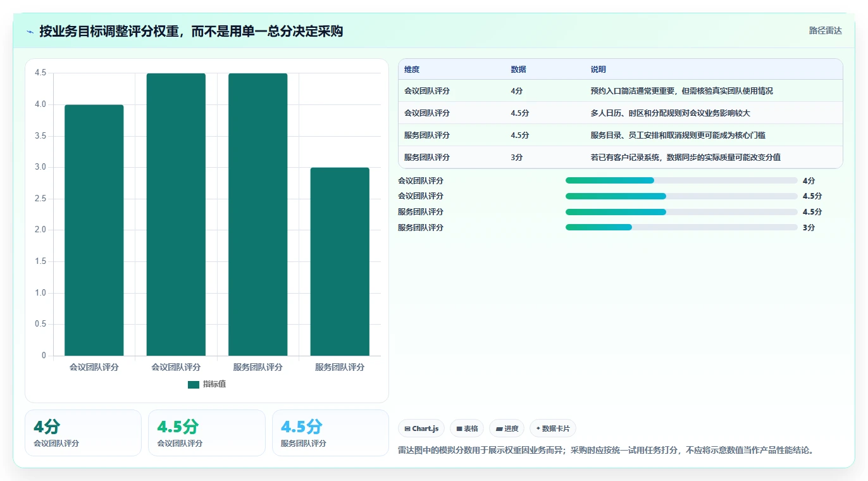Click the 3.5 y-axis tick label
The image size is (868, 481).
tap(40, 136)
